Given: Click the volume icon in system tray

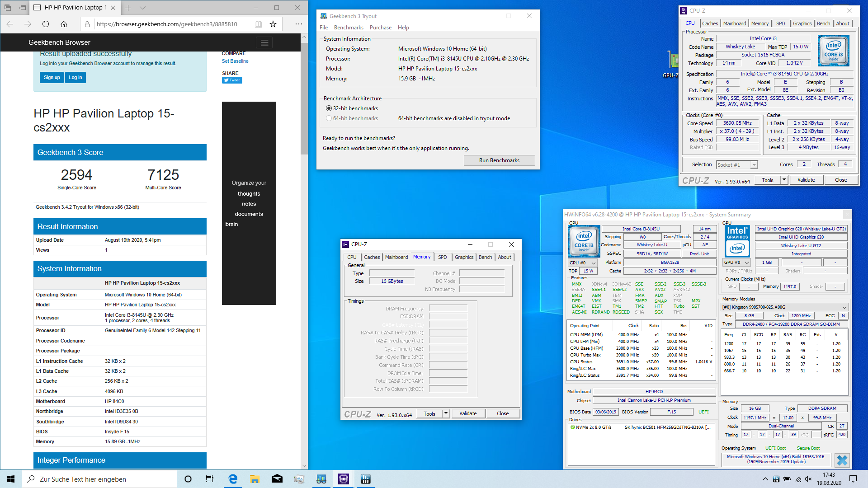Looking at the screenshot, I should click(x=808, y=479).
